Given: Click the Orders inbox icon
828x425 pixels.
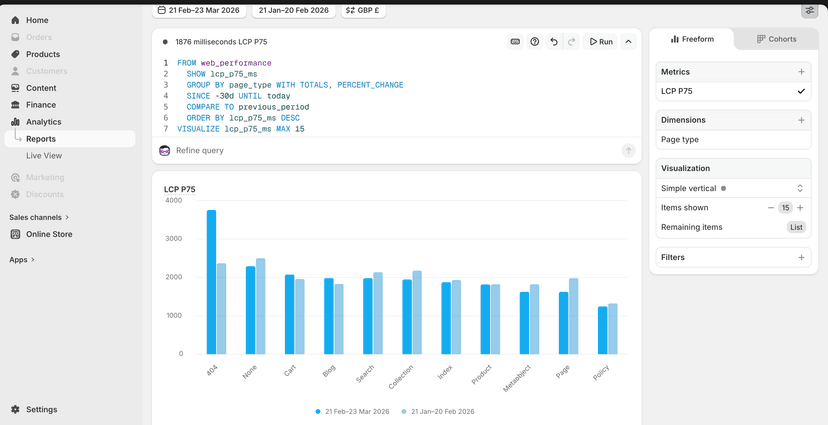Looking at the screenshot, I should point(15,37).
